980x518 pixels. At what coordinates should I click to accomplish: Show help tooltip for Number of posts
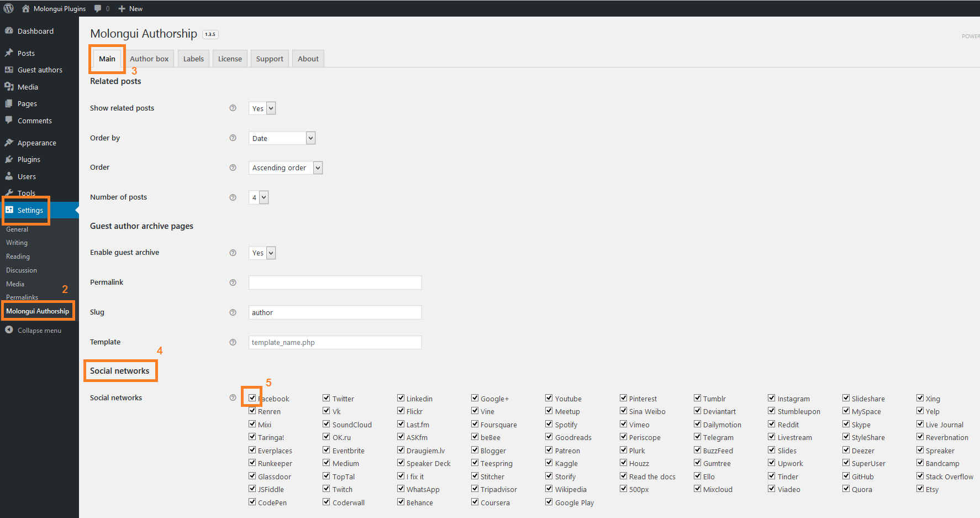(233, 197)
